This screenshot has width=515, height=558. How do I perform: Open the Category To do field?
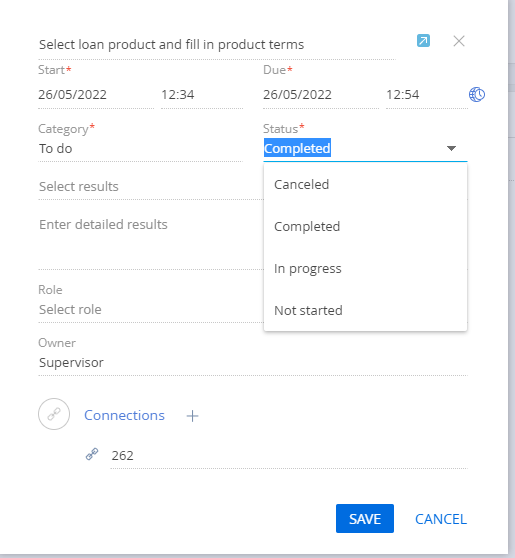(x=140, y=148)
